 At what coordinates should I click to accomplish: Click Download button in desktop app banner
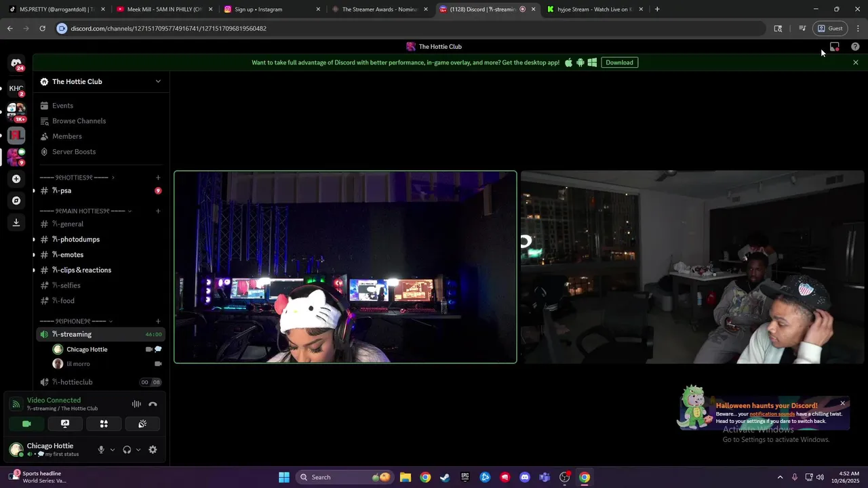619,62
